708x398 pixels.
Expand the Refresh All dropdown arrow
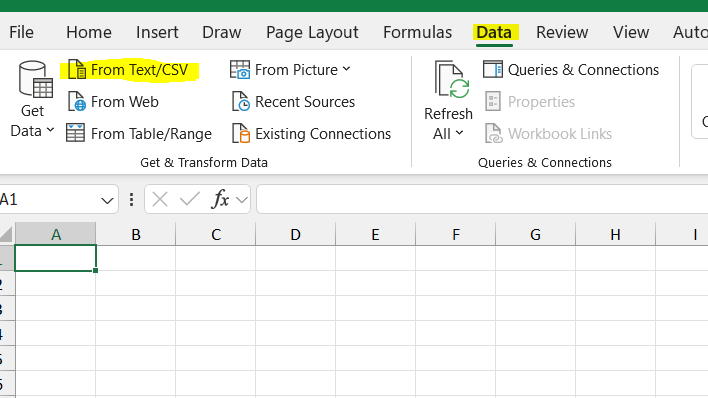coord(459,133)
